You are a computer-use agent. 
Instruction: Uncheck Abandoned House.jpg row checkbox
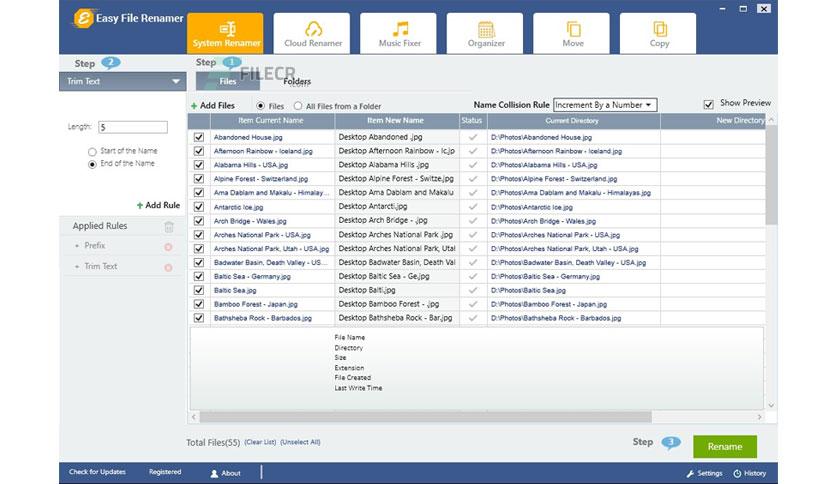pyautogui.click(x=199, y=137)
